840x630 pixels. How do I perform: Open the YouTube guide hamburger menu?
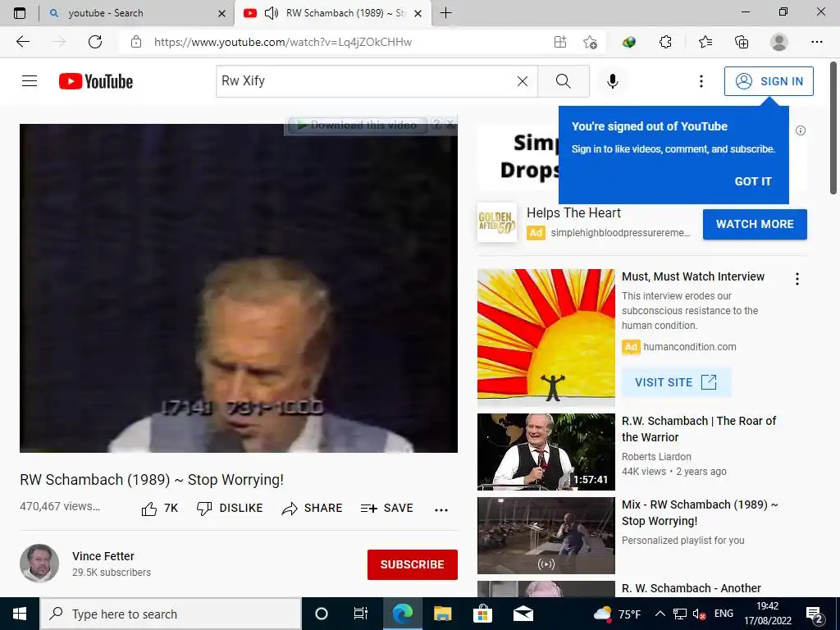click(30, 81)
